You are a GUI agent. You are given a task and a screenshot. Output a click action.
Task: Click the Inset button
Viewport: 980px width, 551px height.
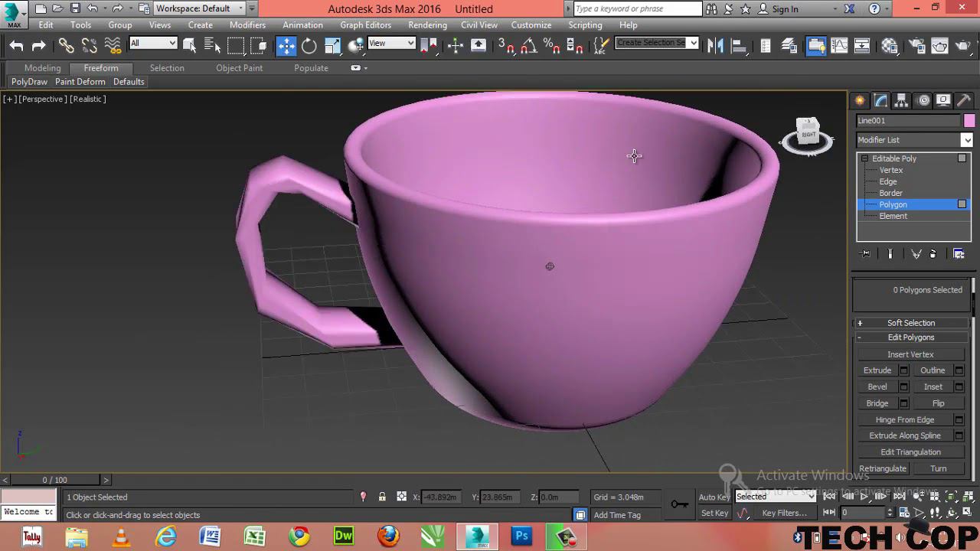933,387
